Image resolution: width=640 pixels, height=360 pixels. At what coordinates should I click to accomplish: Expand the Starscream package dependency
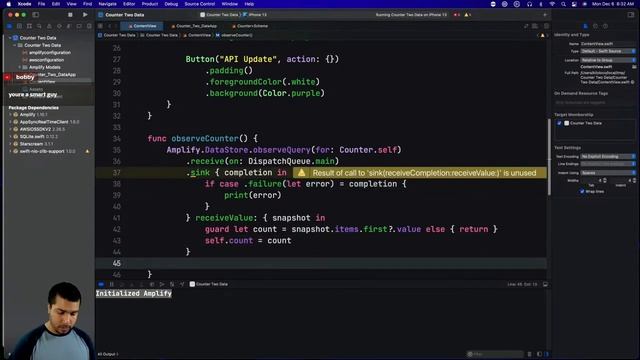click(x=10, y=144)
